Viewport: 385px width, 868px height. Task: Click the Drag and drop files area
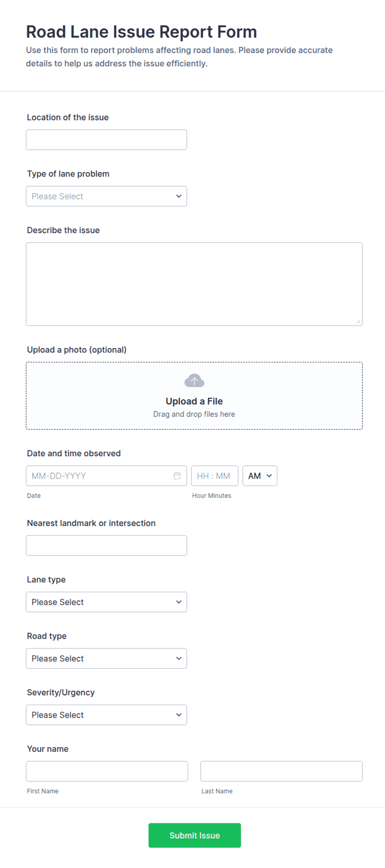pos(194,396)
